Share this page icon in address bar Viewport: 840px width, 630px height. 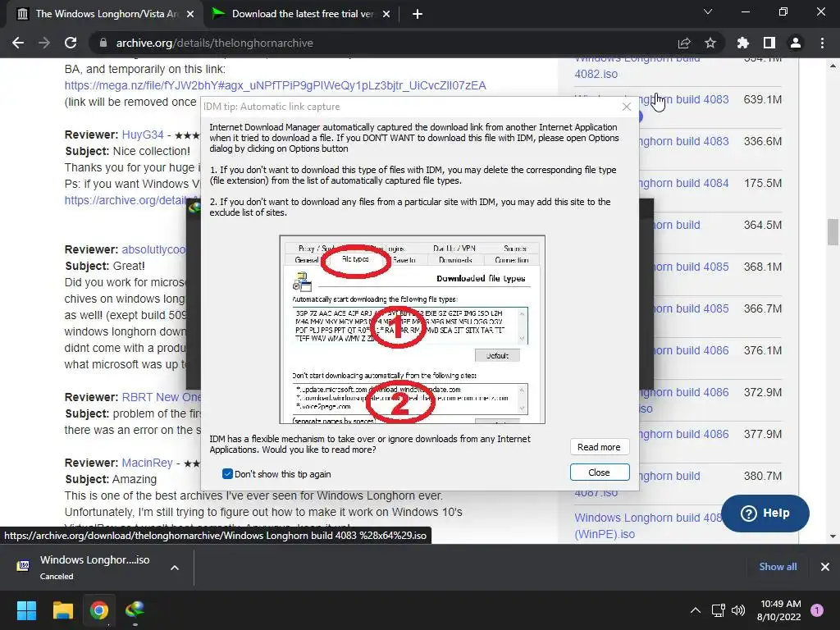[x=684, y=43]
